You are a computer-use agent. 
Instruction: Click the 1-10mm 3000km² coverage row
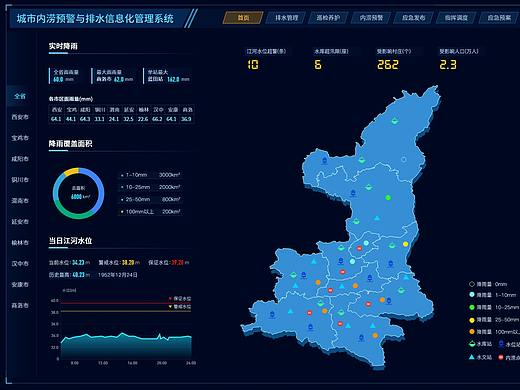[x=150, y=175]
